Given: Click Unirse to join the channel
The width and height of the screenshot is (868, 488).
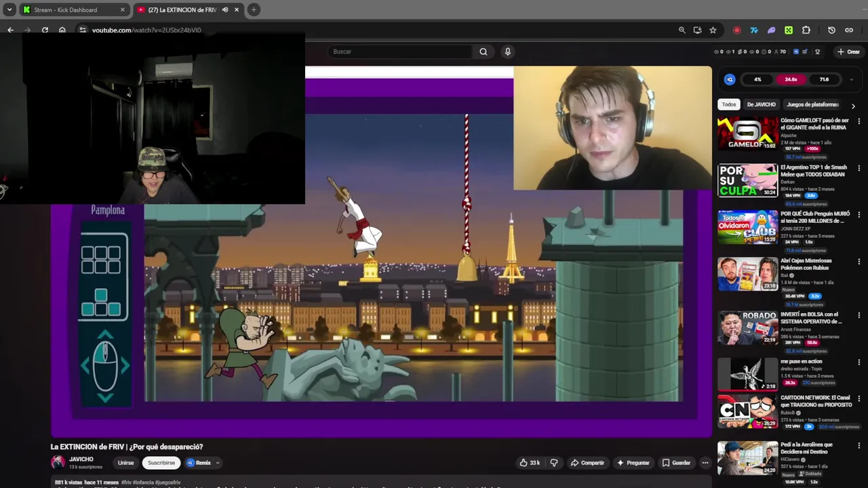Looking at the screenshot, I should [126, 463].
